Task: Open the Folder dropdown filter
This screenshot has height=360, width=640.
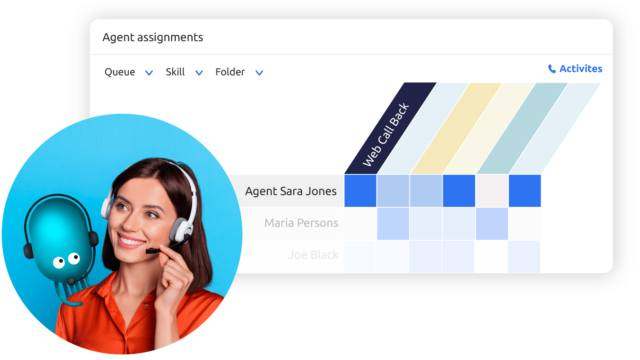Action: [239, 72]
